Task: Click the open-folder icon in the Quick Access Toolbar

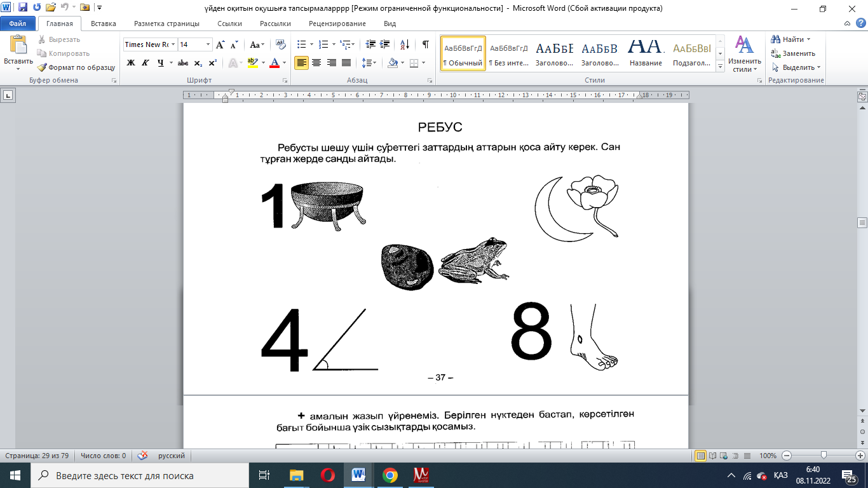Action: click(x=51, y=8)
